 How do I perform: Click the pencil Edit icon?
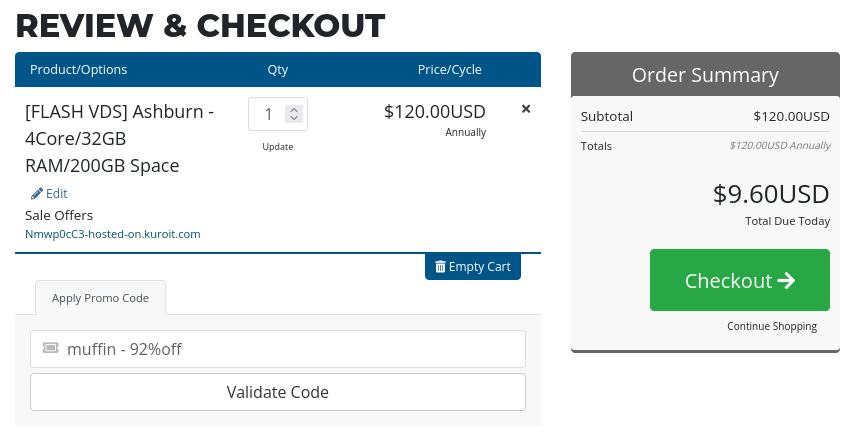pos(37,193)
